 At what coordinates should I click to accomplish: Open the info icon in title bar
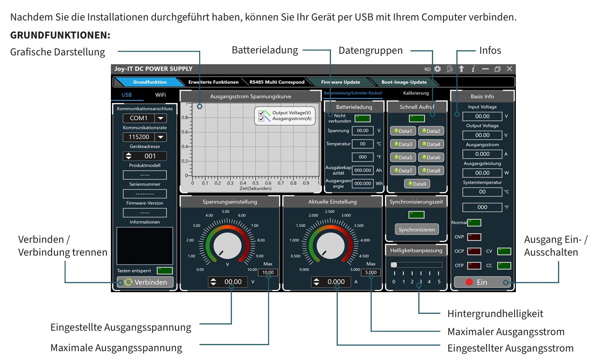click(x=473, y=69)
